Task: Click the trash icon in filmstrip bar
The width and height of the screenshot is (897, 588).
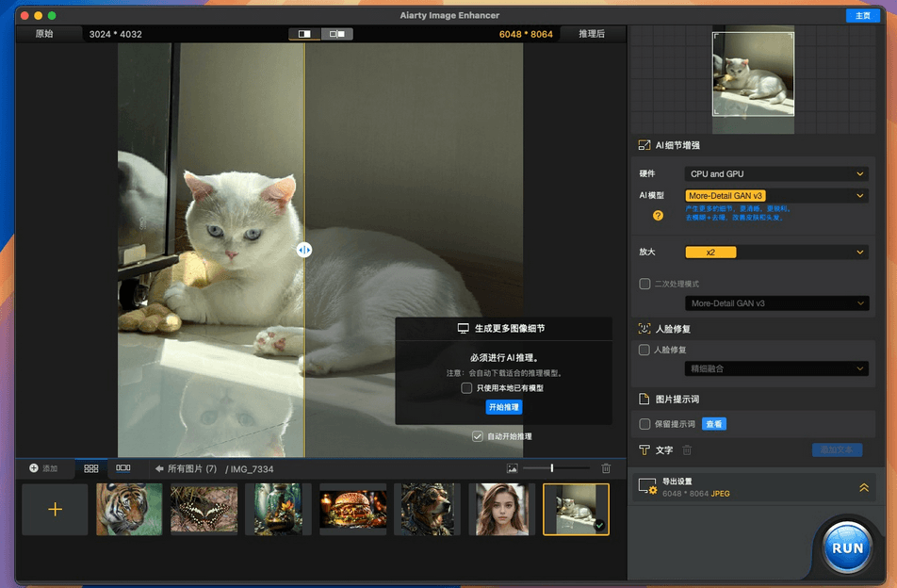Action: [x=606, y=468]
